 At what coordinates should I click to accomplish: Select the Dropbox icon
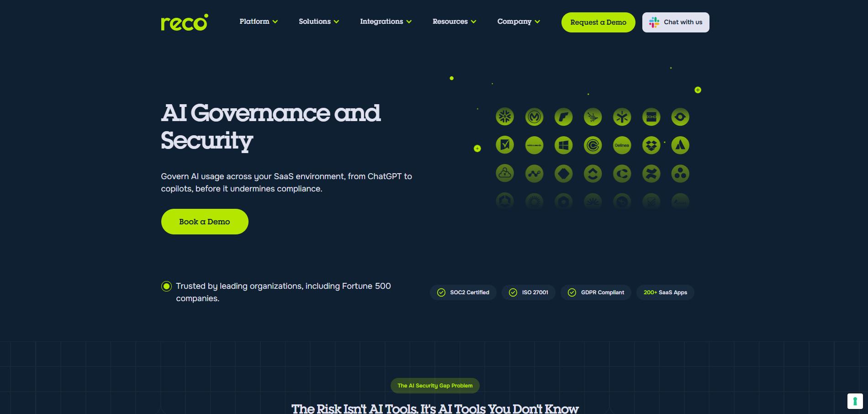click(651, 145)
